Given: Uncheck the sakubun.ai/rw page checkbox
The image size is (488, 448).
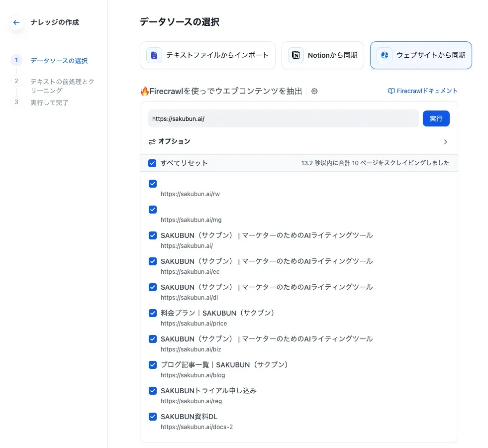Looking at the screenshot, I should 153,184.
